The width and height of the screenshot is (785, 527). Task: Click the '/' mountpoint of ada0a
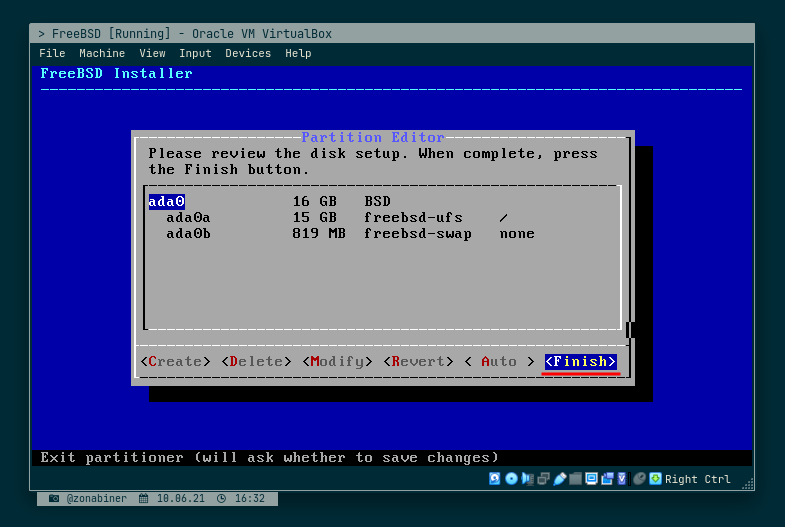[x=503, y=217]
